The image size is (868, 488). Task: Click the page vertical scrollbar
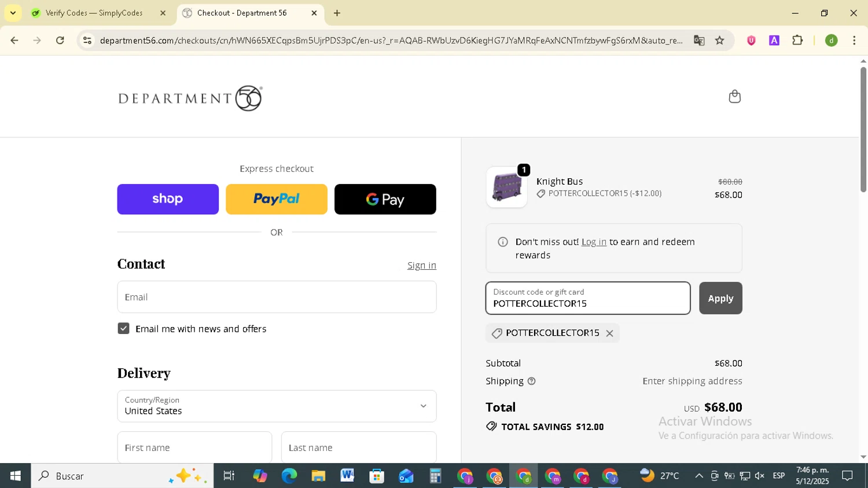coord(863,130)
